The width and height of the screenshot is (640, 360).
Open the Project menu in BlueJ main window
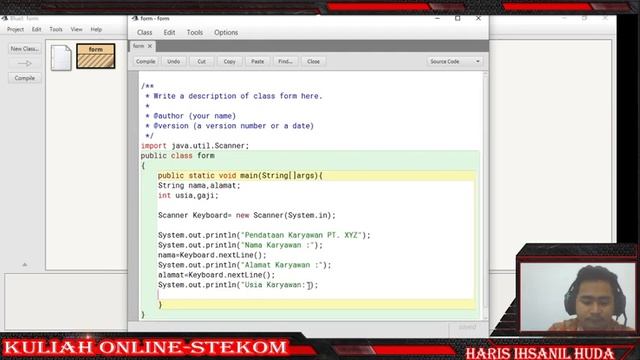pyautogui.click(x=16, y=29)
